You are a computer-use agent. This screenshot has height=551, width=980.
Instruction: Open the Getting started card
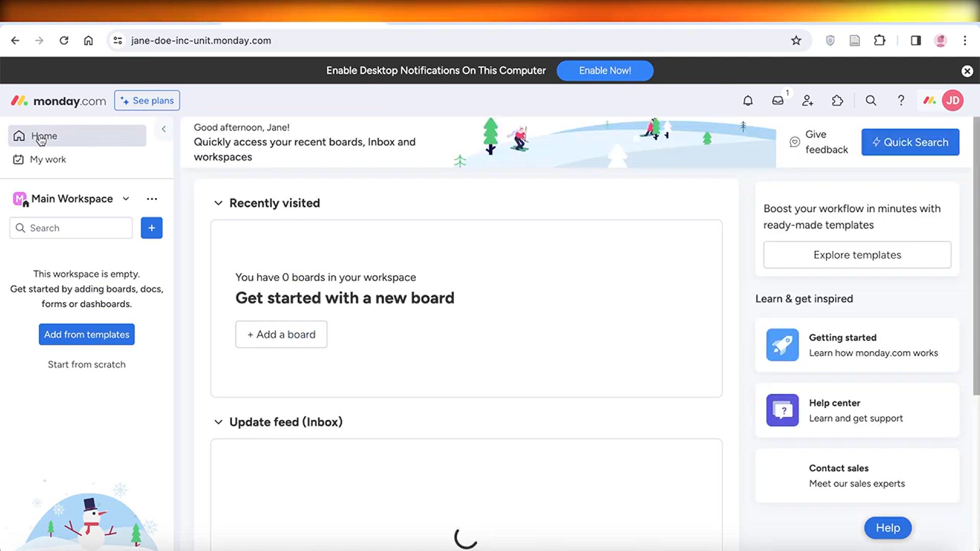[x=857, y=345]
